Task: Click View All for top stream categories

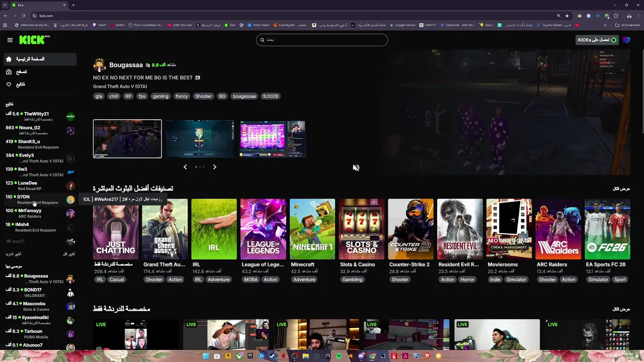Action: (x=621, y=189)
